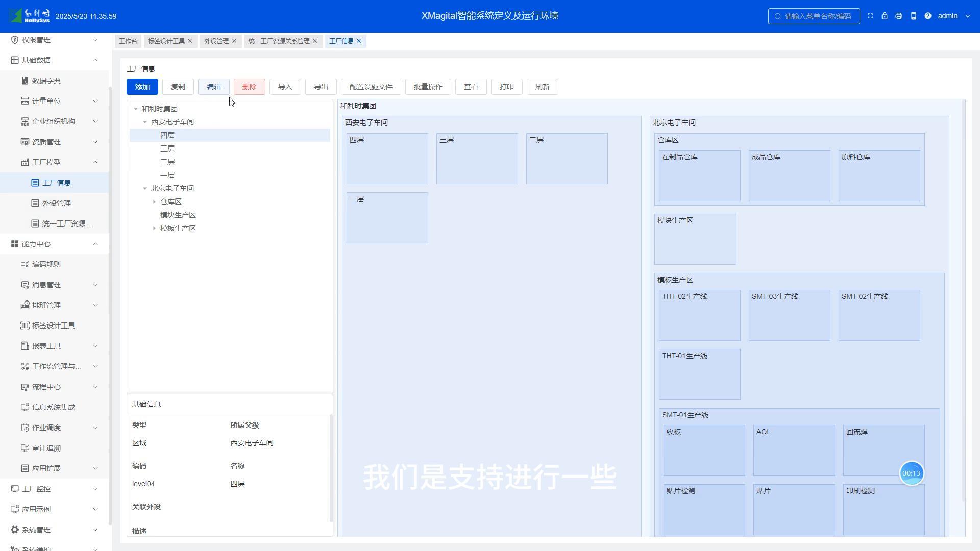Click the 基础信息 panel scrollbar
The image size is (980, 551).
coord(331,468)
